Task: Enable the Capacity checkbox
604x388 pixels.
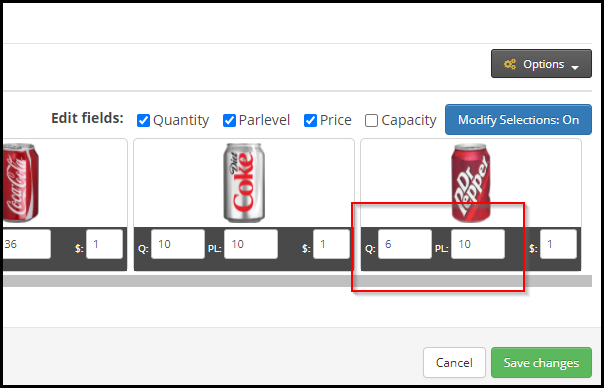Action: pos(371,120)
